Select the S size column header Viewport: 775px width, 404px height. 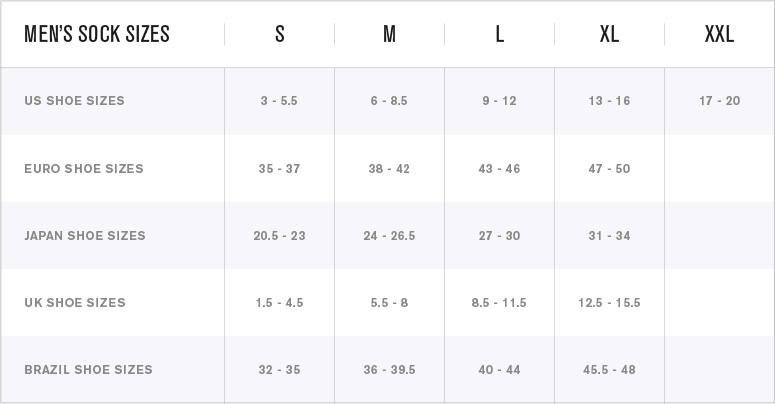point(279,34)
